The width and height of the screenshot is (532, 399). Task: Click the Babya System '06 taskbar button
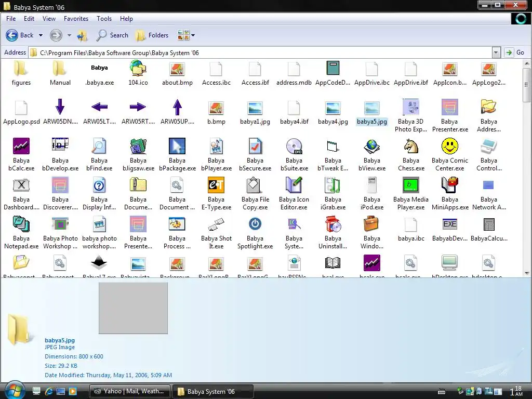click(x=212, y=391)
